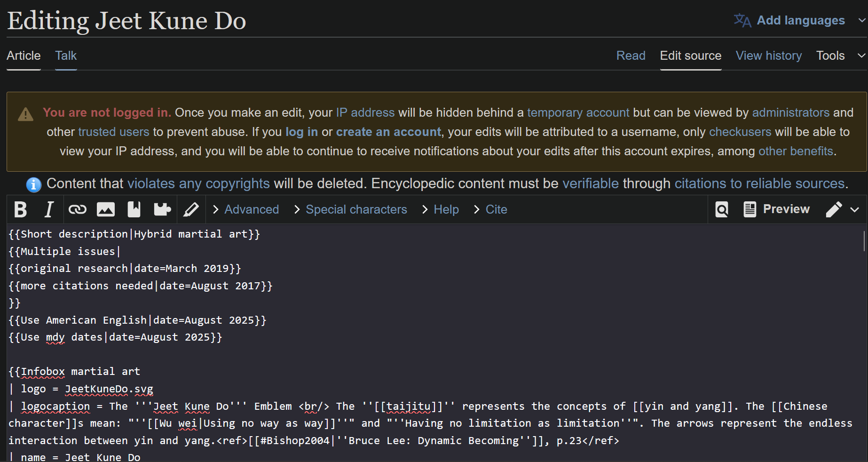The width and height of the screenshot is (868, 462).
Task: Open the search and replace tool
Action: 722,209
